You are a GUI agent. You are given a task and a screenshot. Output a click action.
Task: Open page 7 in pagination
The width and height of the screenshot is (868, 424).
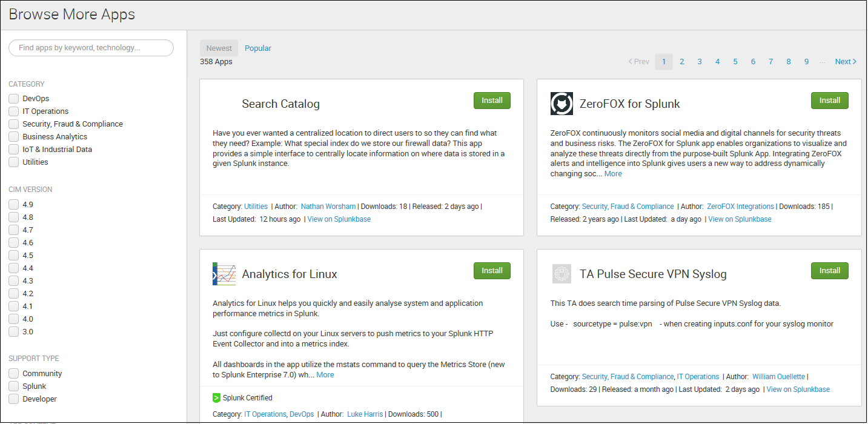pos(771,62)
